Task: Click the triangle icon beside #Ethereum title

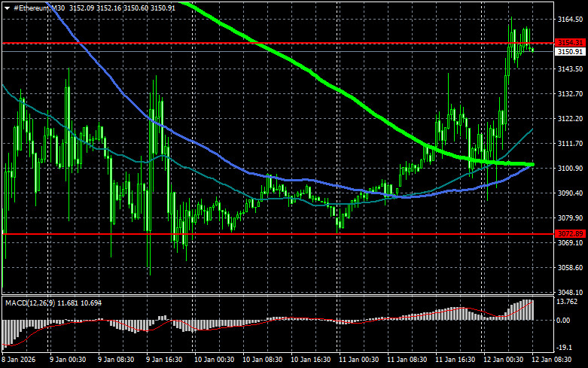Action: (6, 8)
